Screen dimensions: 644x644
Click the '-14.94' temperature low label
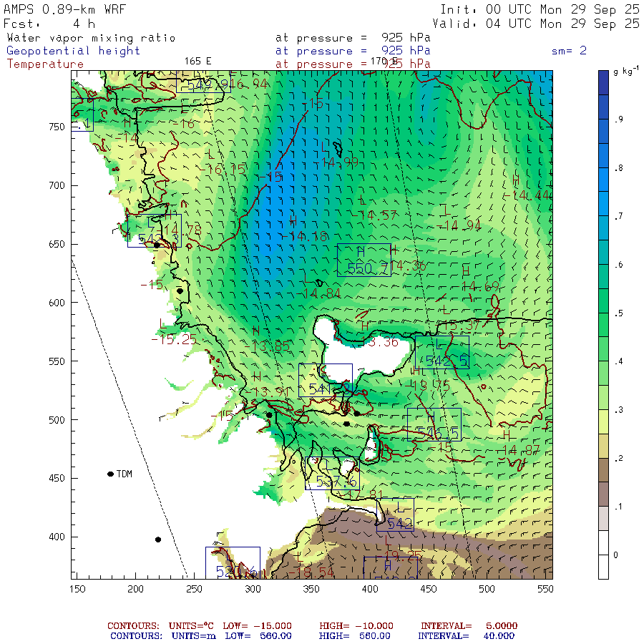point(459,225)
